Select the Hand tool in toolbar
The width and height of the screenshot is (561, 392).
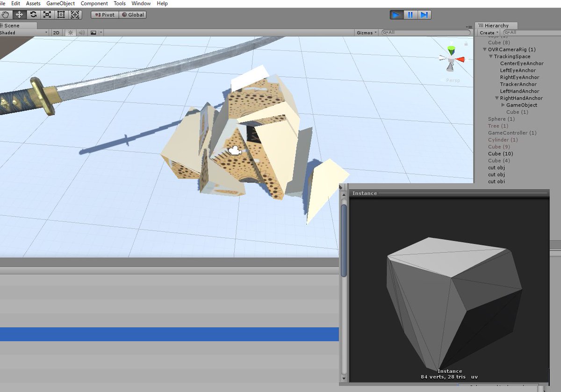pos(5,14)
